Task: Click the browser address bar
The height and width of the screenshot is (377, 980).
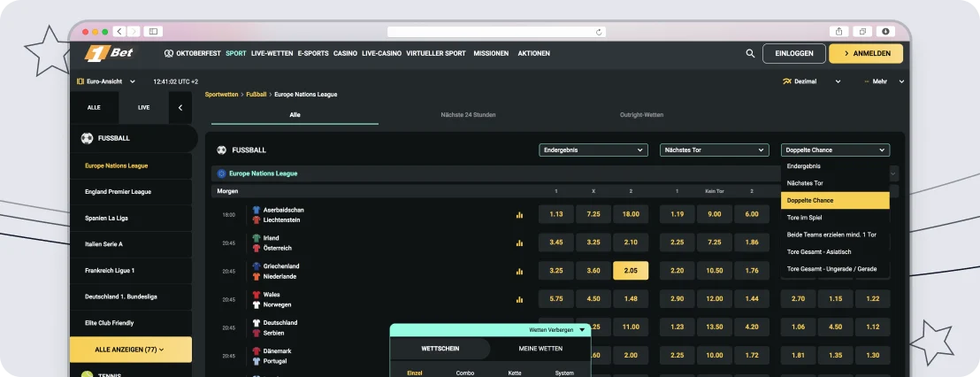Action: 496,32
